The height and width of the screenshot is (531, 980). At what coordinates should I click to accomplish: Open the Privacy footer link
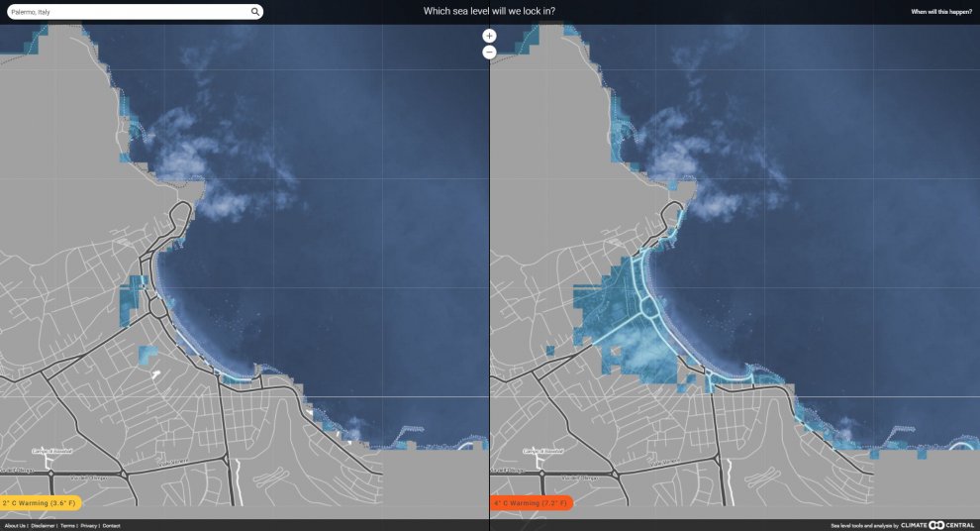coord(89,526)
